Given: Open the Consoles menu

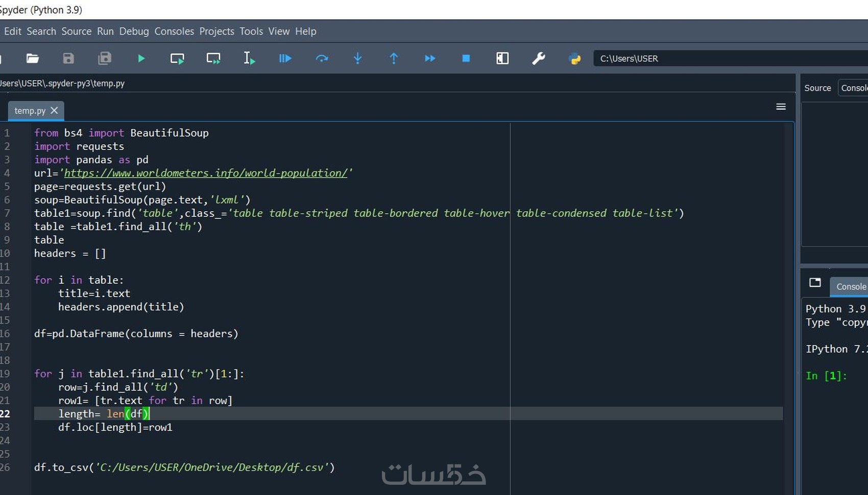Looking at the screenshot, I should (174, 31).
